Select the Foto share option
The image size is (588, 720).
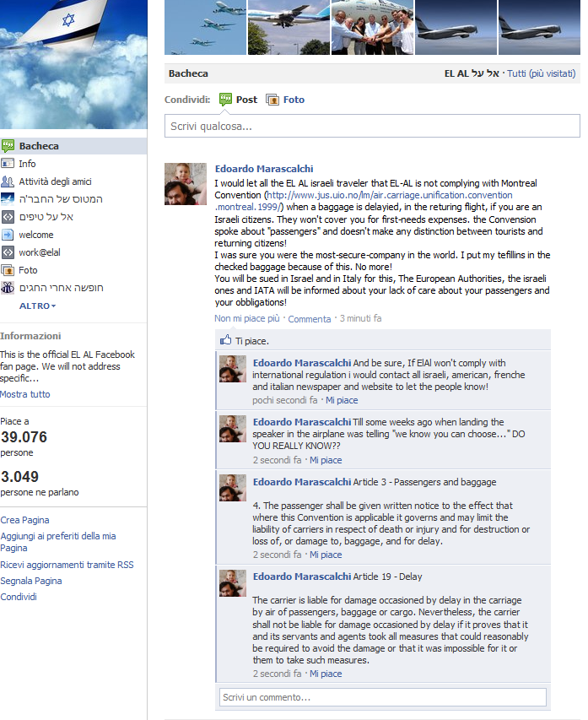click(x=294, y=100)
